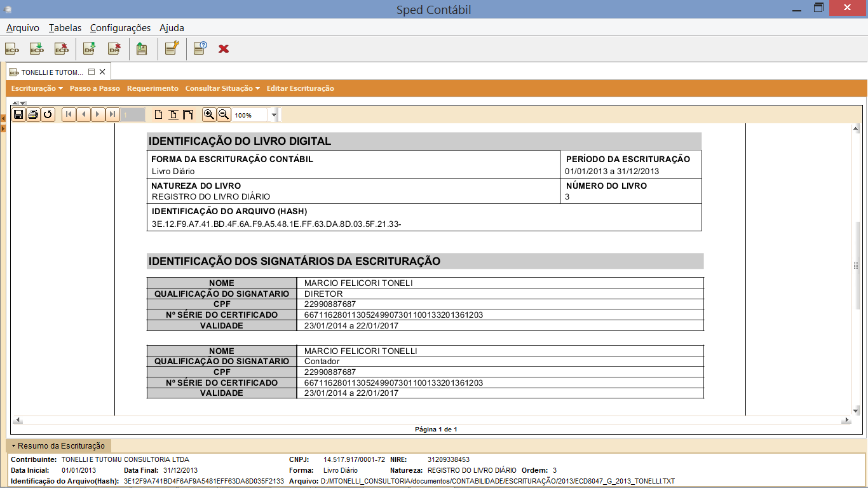Zoom out of the report

click(x=224, y=114)
